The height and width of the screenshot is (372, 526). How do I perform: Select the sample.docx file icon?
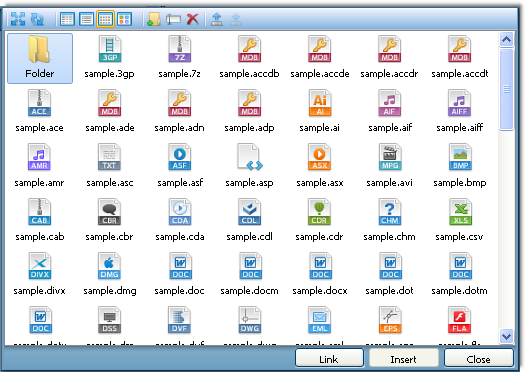[x=320, y=266]
